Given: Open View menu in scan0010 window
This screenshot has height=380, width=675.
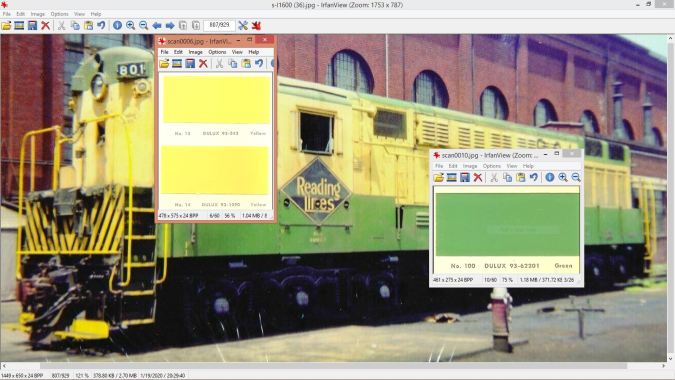Looking at the screenshot, I should click(511, 166).
